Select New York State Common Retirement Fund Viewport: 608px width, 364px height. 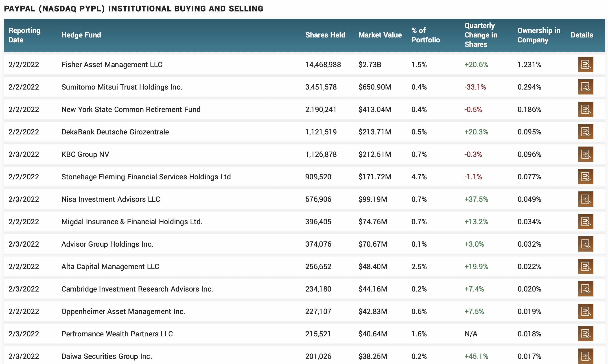131,109
